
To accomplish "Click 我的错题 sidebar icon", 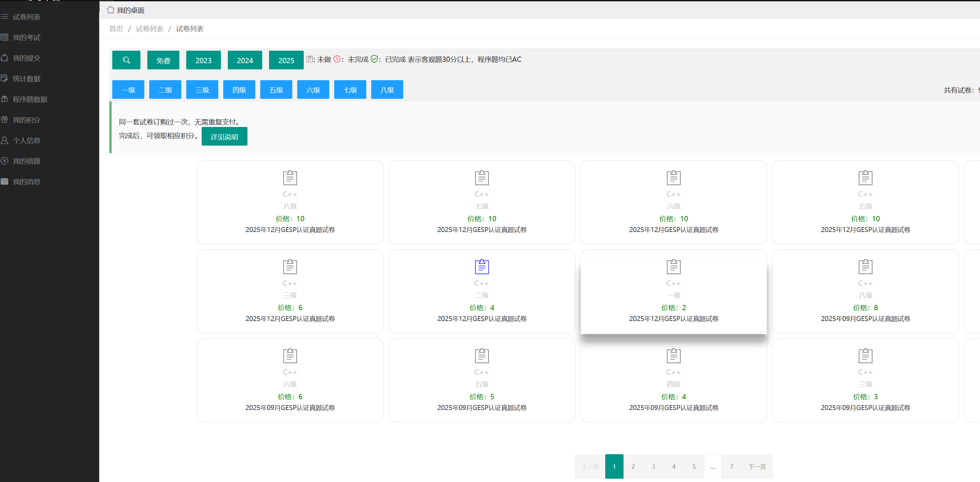I will [x=5, y=161].
